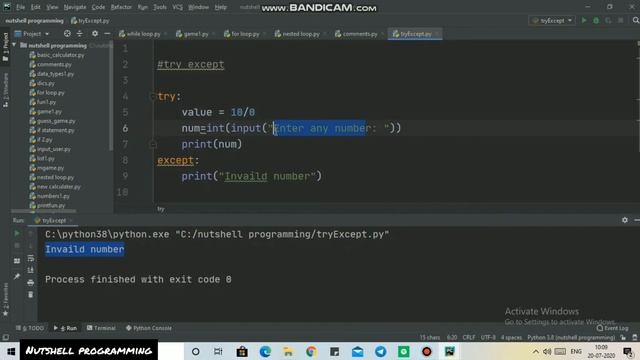Open the TODO tool window tab
Screen dimensions: 640x360
pos(30,328)
